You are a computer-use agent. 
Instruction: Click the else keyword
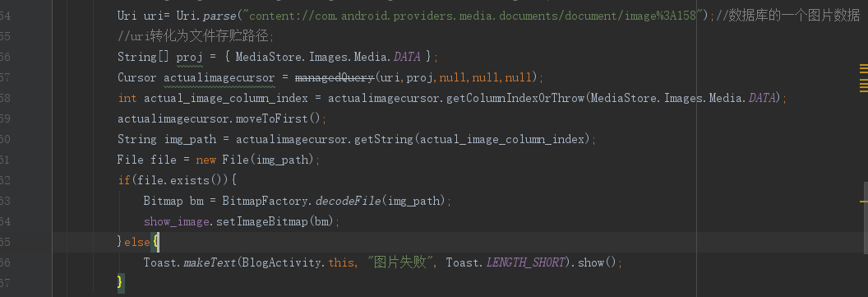tap(136, 242)
